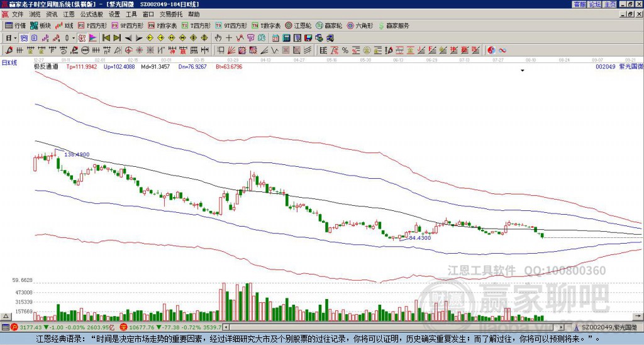Click the red floppy disk save icon

click(308, 38)
